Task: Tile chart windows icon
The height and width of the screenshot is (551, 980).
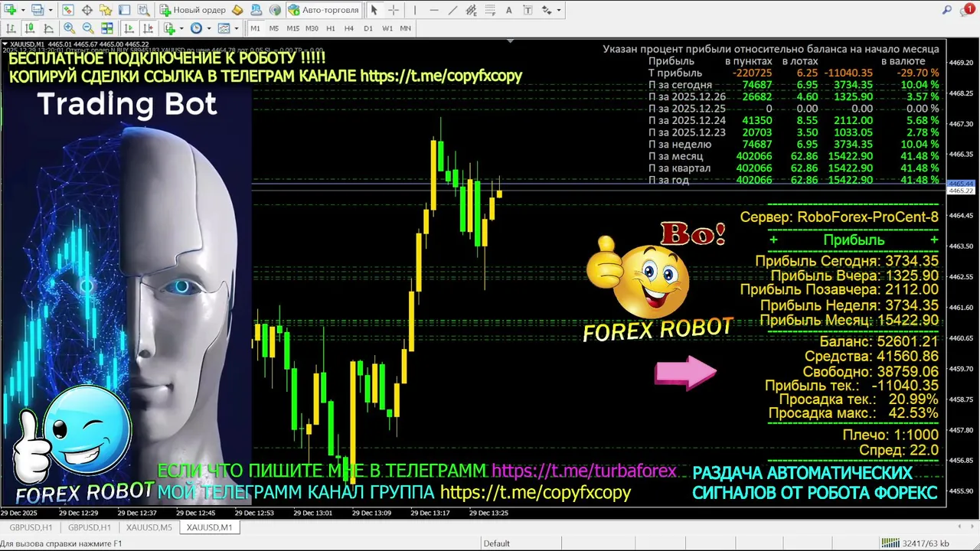Action: pyautogui.click(x=107, y=28)
